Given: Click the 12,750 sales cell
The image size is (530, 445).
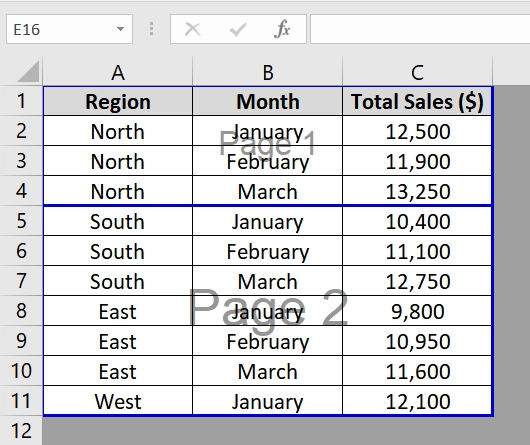Looking at the screenshot, I should pos(417,281).
